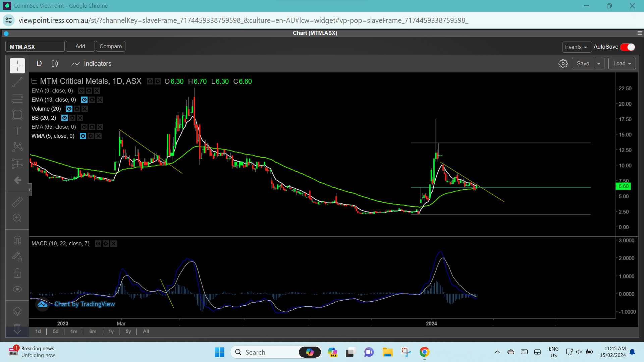644x362 pixels.
Task: Open Breaking news widget
Action: click(x=32, y=352)
